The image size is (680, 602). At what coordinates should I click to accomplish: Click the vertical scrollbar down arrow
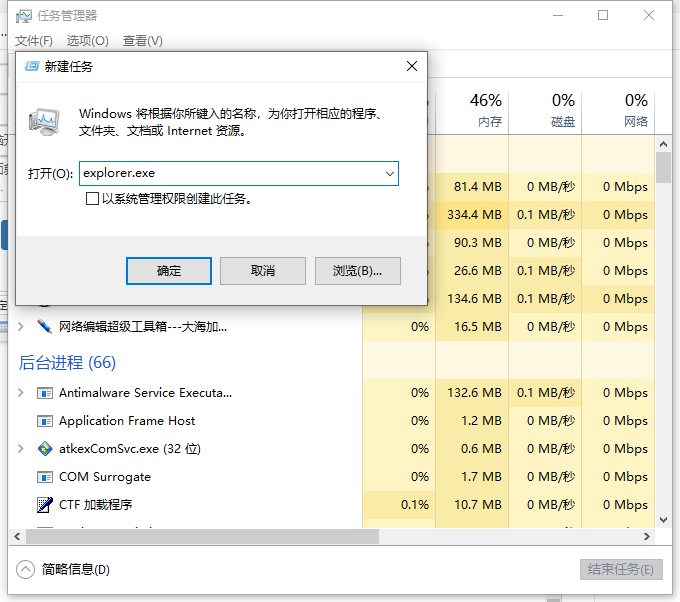[x=663, y=520]
